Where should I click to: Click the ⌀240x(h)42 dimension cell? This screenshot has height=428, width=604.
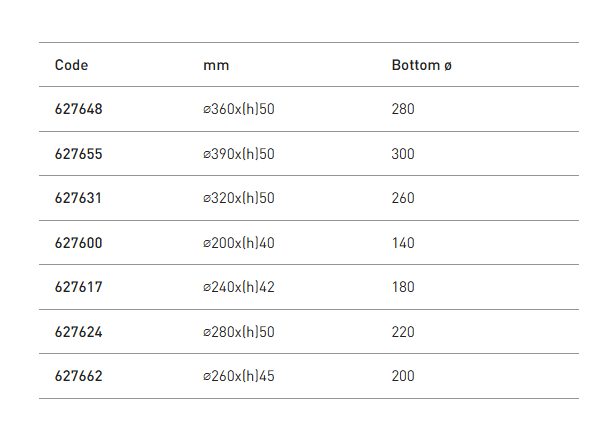[x=238, y=287]
